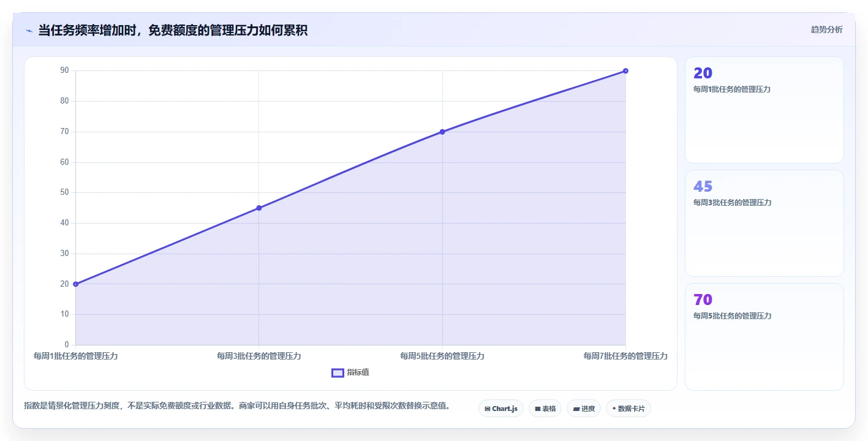Click the y-axis tick label 80

64,101
